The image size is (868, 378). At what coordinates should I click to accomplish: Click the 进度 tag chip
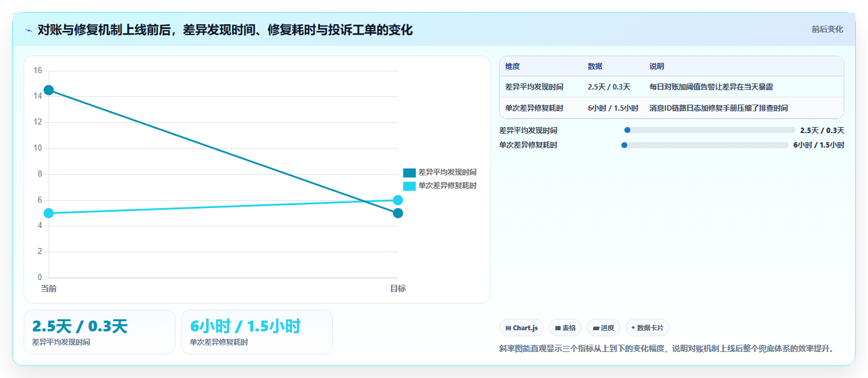coord(604,328)
